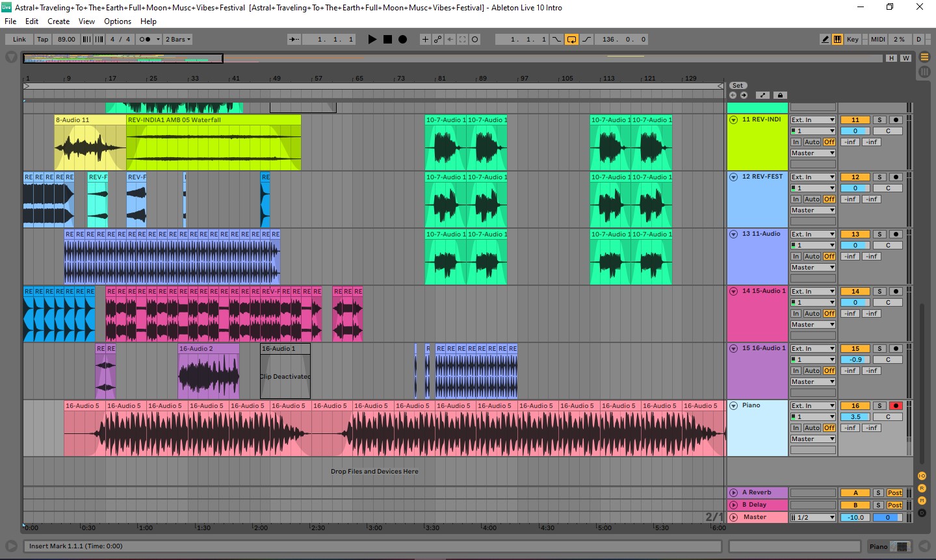Click the Nudge tempo up button
Viewport: 936px width, 560px height.
coord(99,40)
